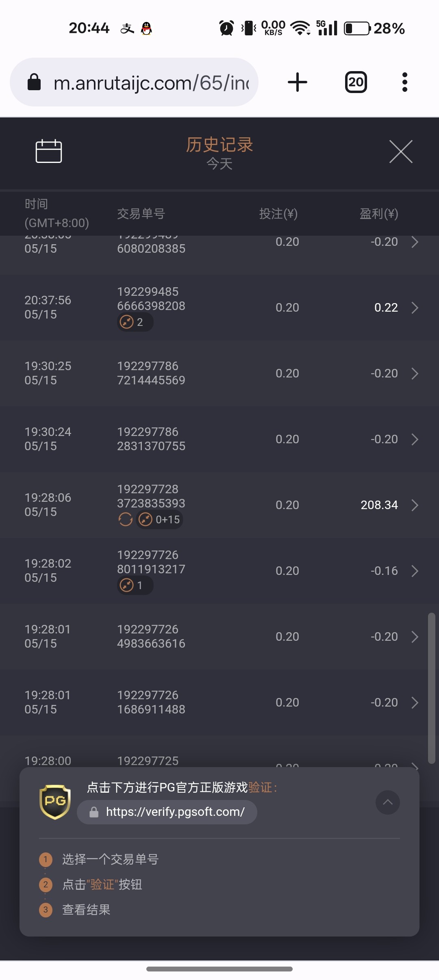Open the browser three-dot menu

(x=404, y=82)
